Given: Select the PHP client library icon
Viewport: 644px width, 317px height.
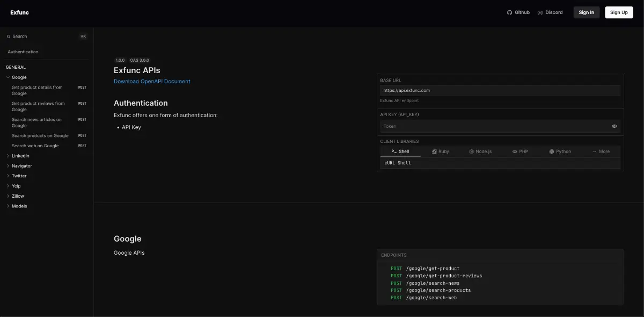Looking at the screenshot, I should point(514,151).
